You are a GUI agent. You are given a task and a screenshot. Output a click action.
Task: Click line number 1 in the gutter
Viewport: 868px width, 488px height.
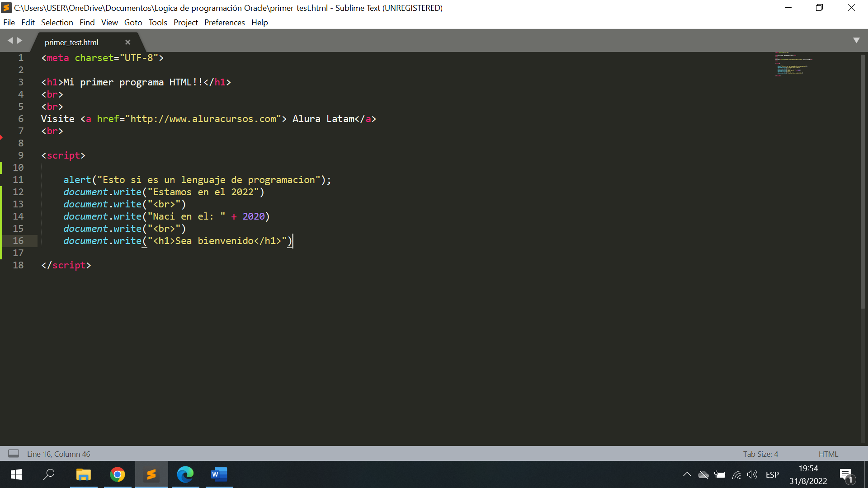pos(21,58)
